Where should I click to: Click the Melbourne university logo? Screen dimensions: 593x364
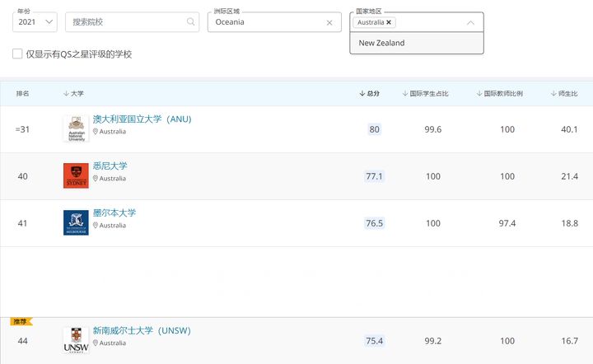click(76, 222)
